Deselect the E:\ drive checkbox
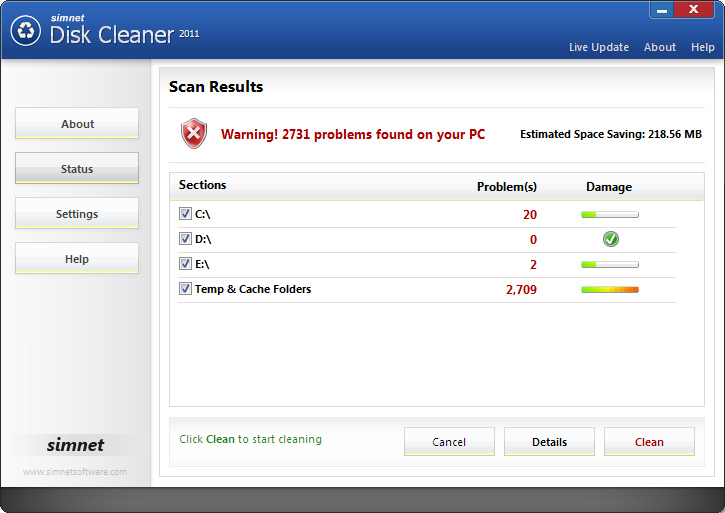 tap(185, 264)
